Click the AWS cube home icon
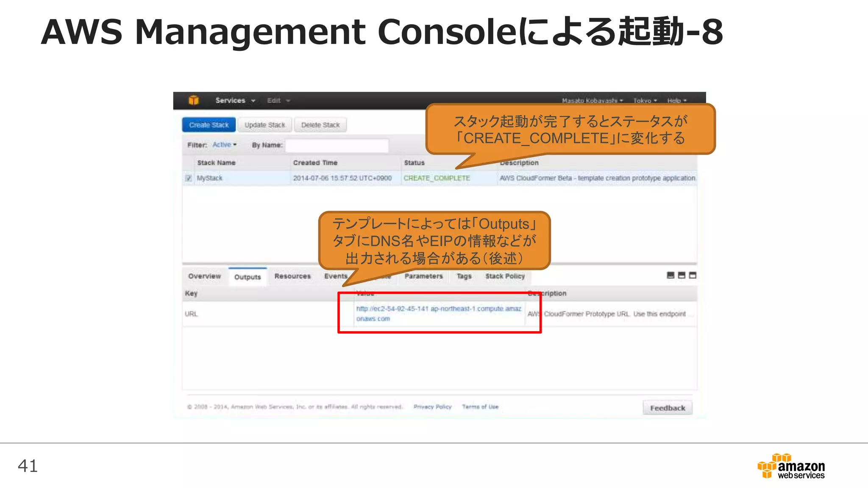Viewport: 868px width, 488px height. (194, 100)
